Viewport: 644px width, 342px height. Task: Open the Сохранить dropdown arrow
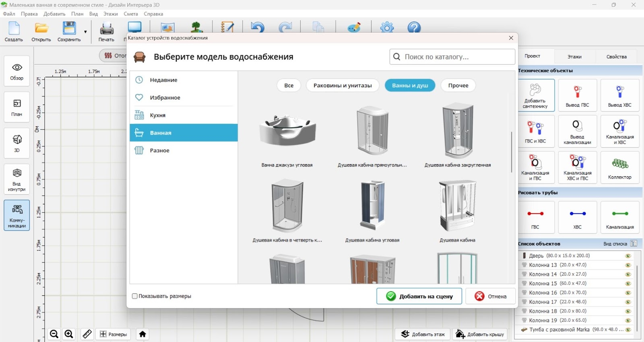tap(85, 32)
